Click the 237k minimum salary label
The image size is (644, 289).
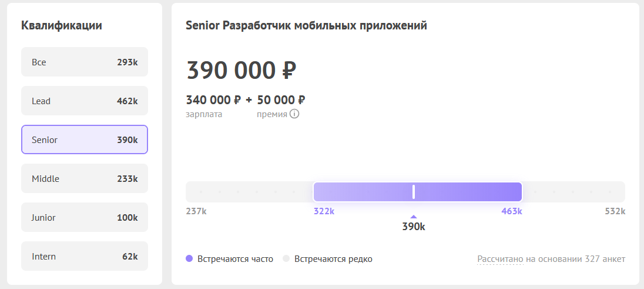pos(196,211)
